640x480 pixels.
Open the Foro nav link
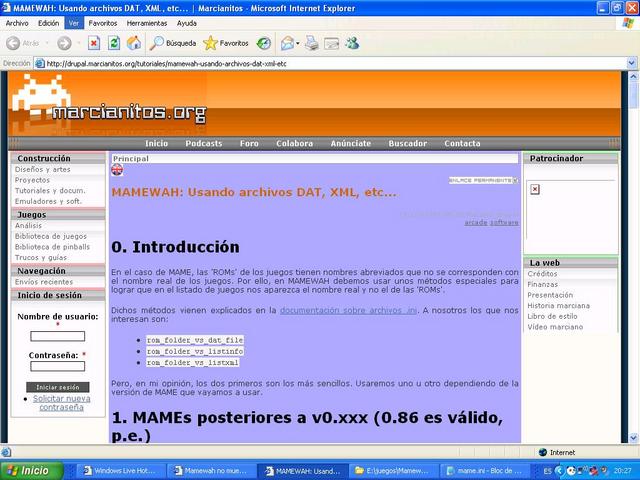pos(249,143)
